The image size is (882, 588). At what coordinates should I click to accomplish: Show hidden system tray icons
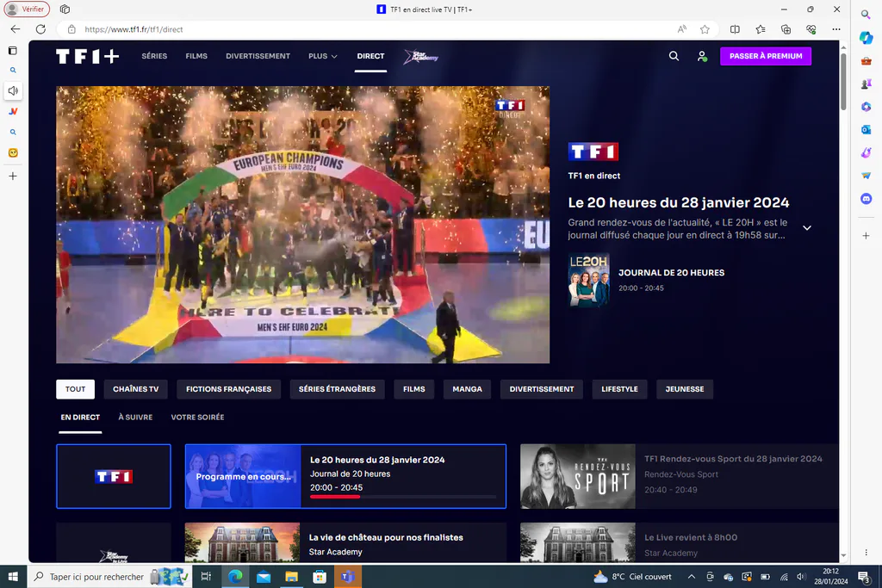point(692,577)
